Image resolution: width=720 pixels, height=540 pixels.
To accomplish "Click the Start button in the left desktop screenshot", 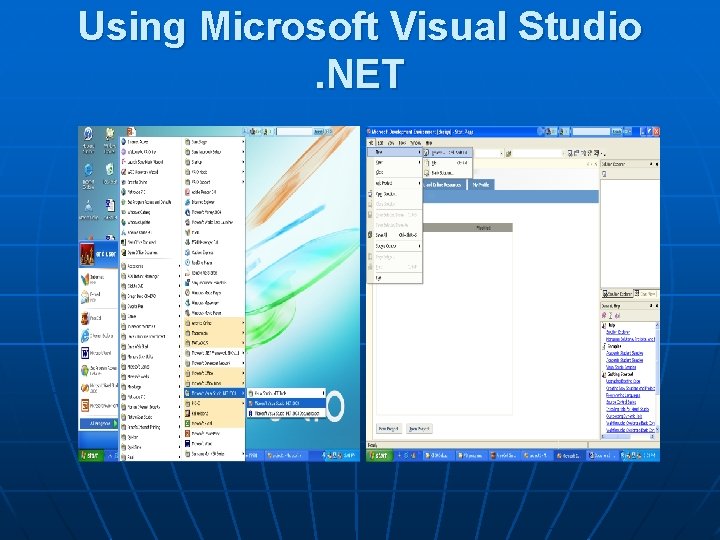I will click(x=91, y=455).
